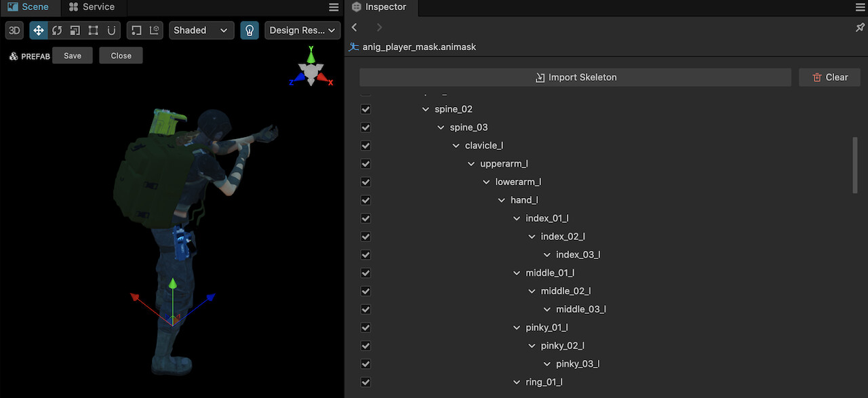Enable the snap magnet tool
The width and height of the screenshot is (868, 398).
coord(111,31)
